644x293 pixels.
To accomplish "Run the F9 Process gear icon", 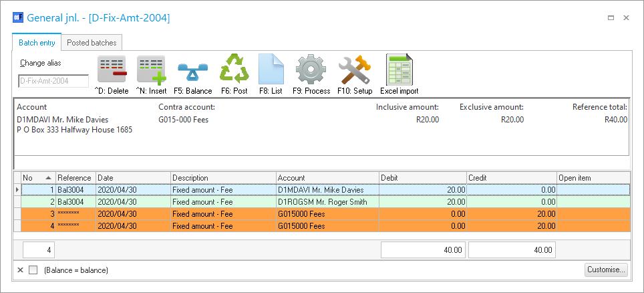I will tap(311, 70).
